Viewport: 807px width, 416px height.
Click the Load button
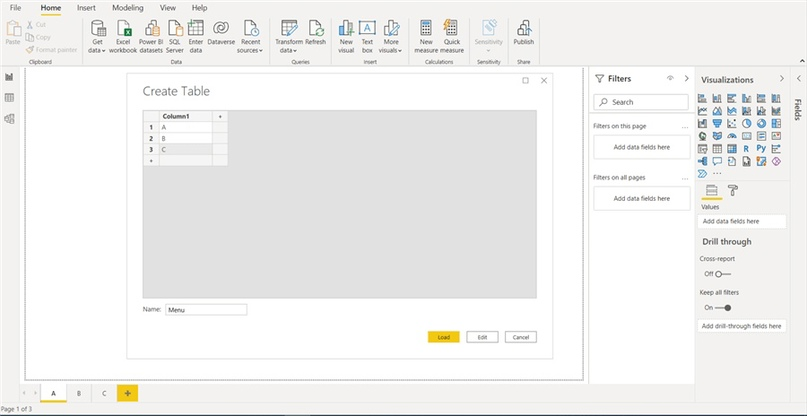pyautogui.click(x=444, y=337)
